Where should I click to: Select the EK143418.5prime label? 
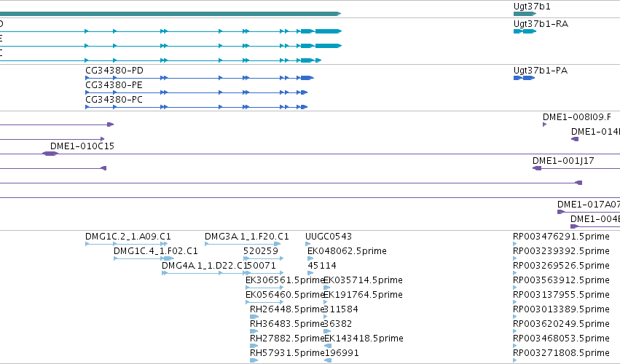click(x=364, y=339)
